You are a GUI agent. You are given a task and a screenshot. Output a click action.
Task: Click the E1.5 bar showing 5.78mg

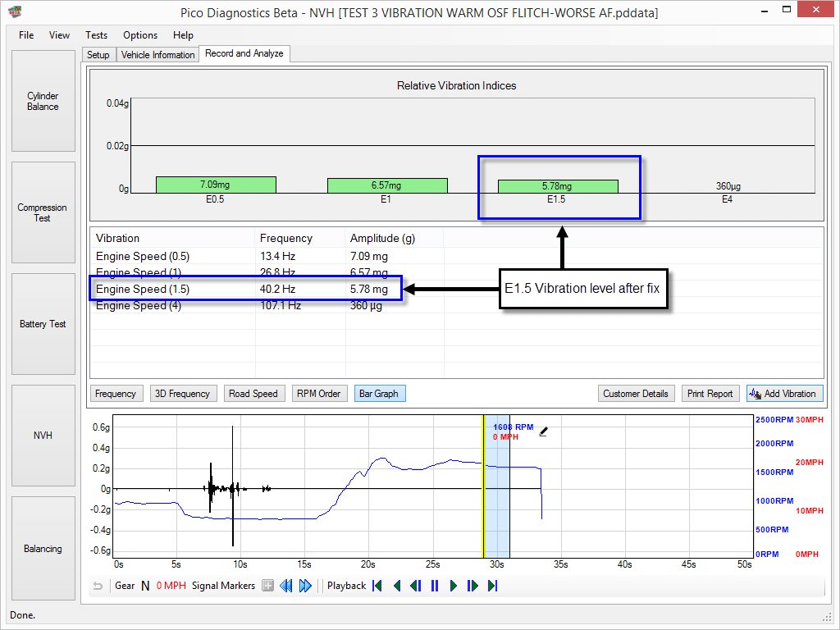coord(558,186)
